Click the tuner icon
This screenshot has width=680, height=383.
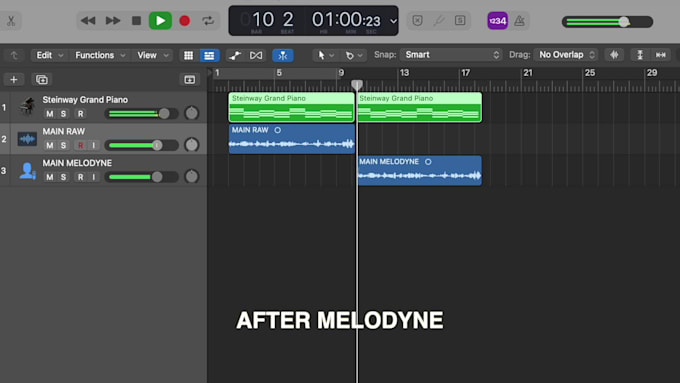pyautogui.click(x=438, y=20)
